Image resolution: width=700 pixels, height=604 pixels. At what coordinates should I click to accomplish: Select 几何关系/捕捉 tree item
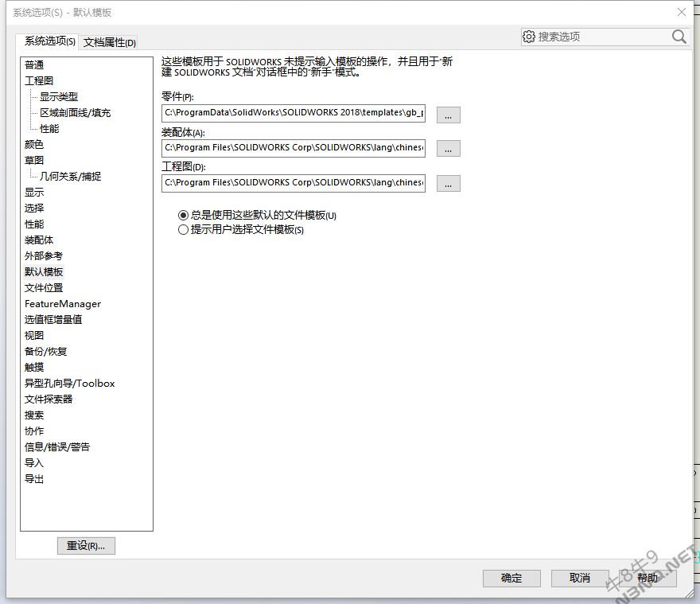click(x=70, y=177)
